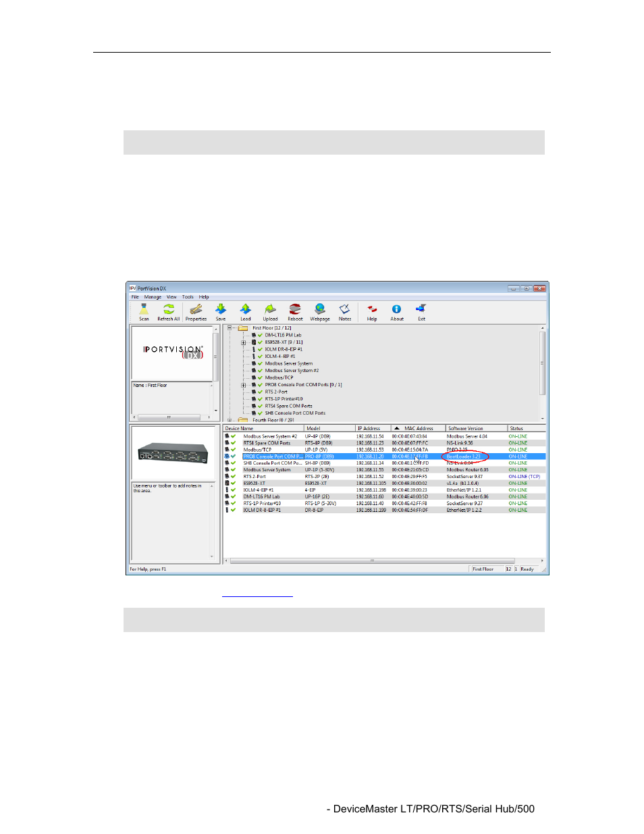644x834 pixels.
Task: Sort by Software Version column header
Action: click(x=477, y=428)
